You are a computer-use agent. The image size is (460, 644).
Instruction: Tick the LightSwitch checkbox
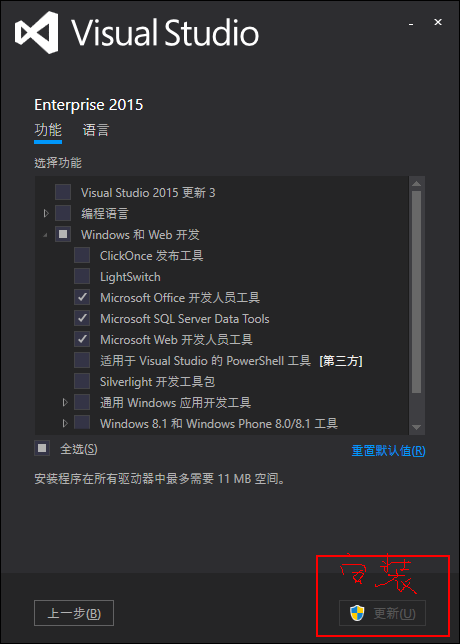pos(82,276)
